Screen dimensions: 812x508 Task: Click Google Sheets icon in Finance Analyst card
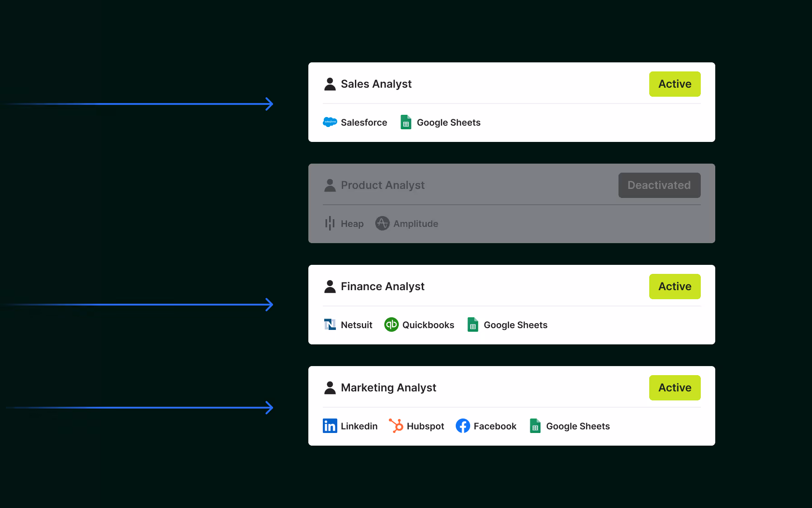click(472, 325)
